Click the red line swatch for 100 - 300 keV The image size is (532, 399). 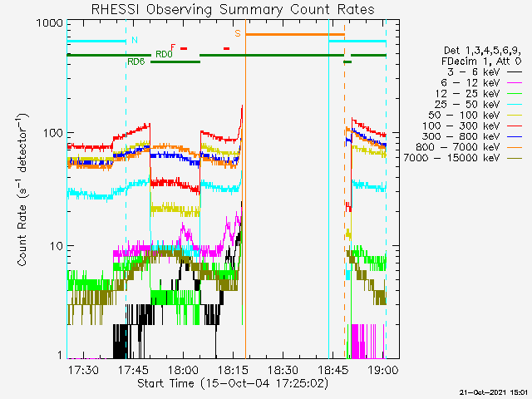(515, 126)
